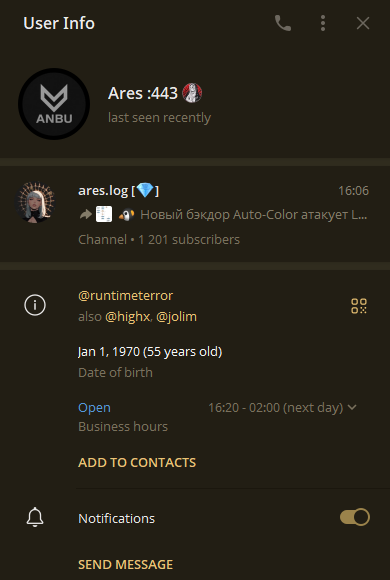
Task: Expand business hours with the chevron
Action: point(352,407)
